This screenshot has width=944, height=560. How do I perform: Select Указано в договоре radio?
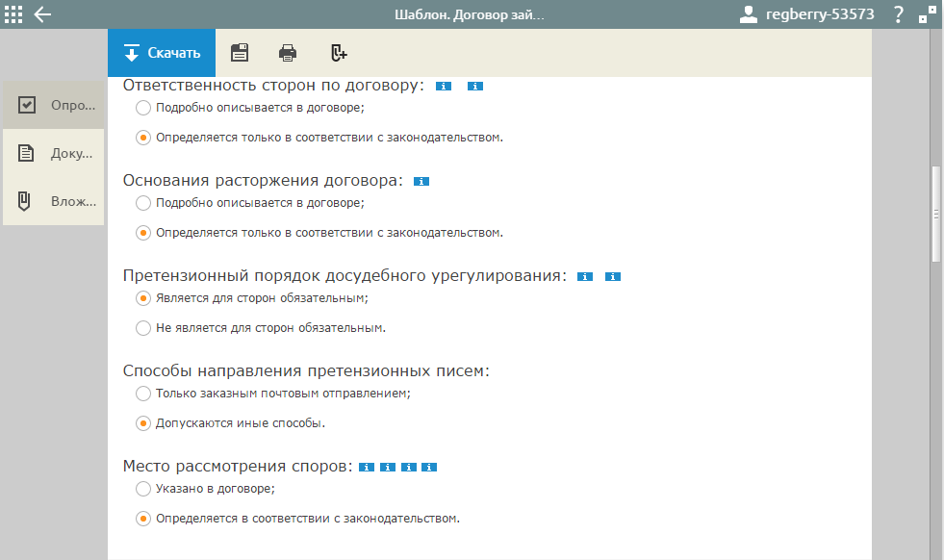click(x=143, y=489)
